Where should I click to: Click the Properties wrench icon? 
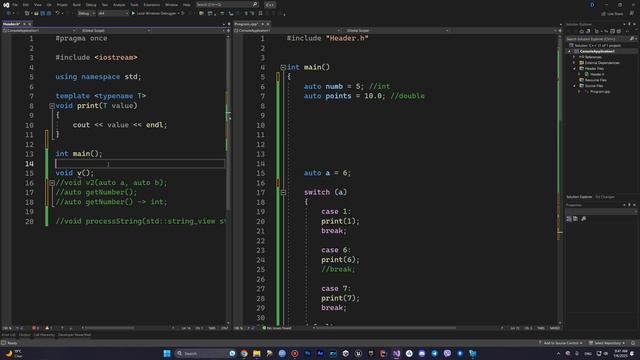coord(584,219)
